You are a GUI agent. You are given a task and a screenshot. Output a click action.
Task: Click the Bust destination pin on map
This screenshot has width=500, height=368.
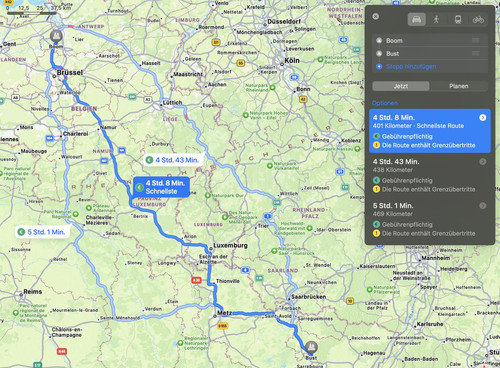(x=311, y=347)
